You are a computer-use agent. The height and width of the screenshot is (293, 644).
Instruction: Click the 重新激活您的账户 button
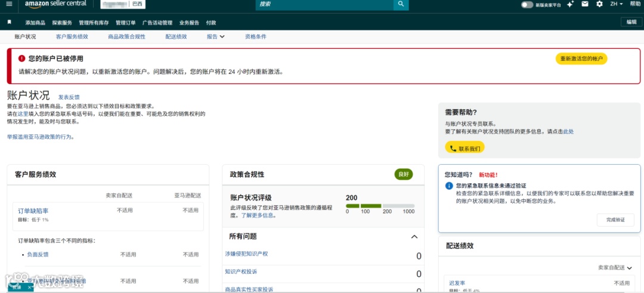(581, 58)
